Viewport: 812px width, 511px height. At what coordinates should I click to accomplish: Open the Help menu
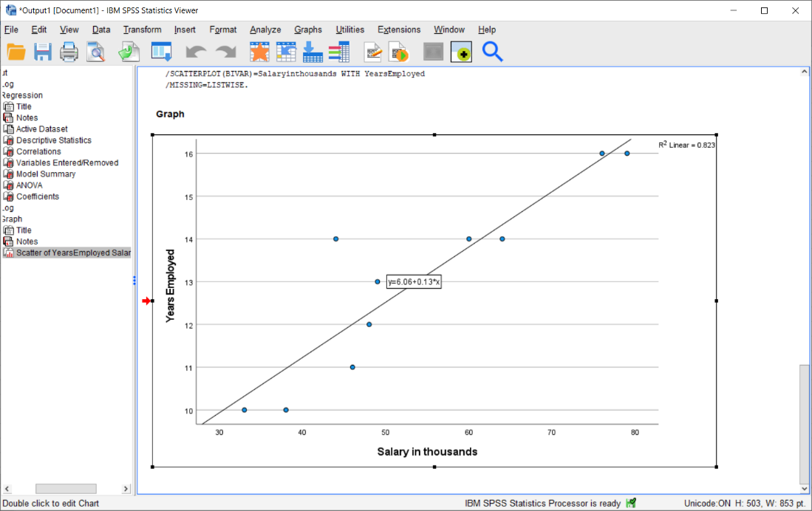pyautogui.click(x=487, y=30)
